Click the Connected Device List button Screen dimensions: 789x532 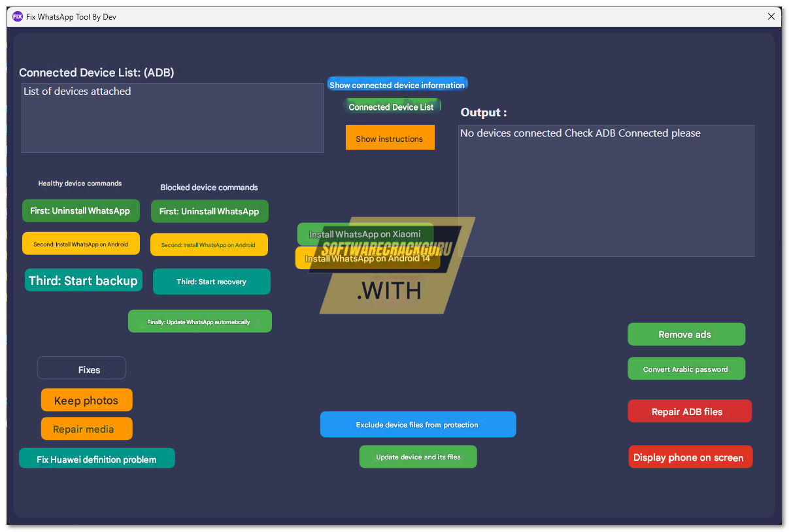tap(392, 107)
